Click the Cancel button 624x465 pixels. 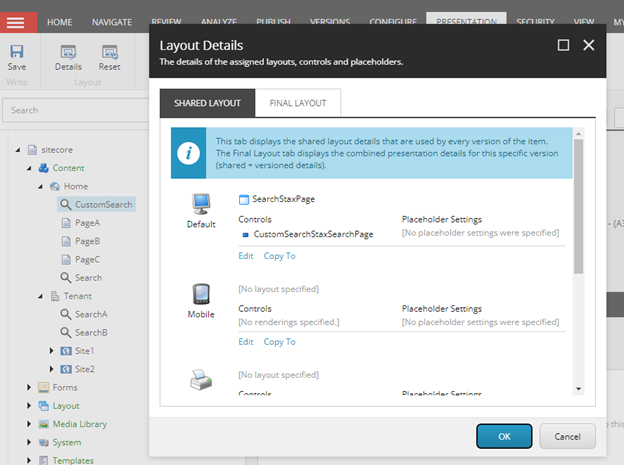pos(567,436)
